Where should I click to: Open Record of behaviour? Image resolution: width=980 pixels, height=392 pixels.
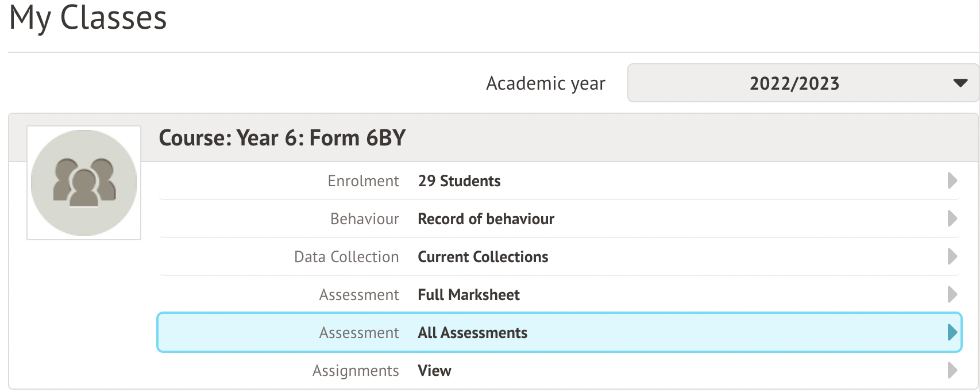pos(485,219)
